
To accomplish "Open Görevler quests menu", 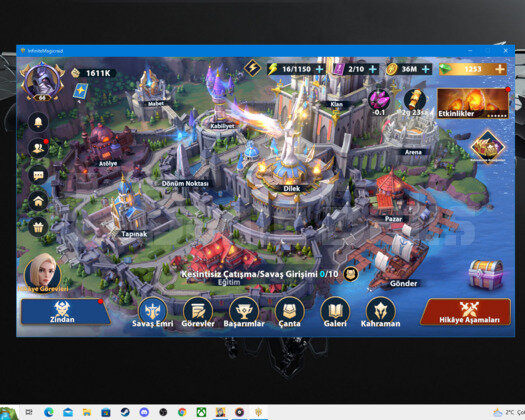I will [198, 312].
